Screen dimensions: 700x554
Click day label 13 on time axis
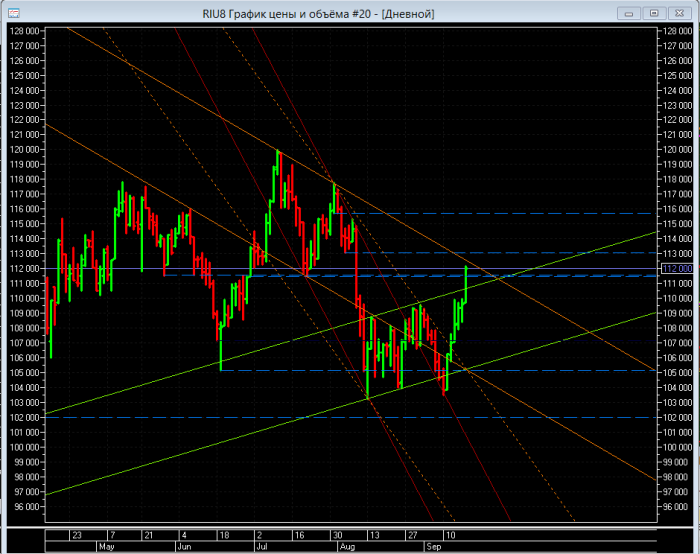375,535
